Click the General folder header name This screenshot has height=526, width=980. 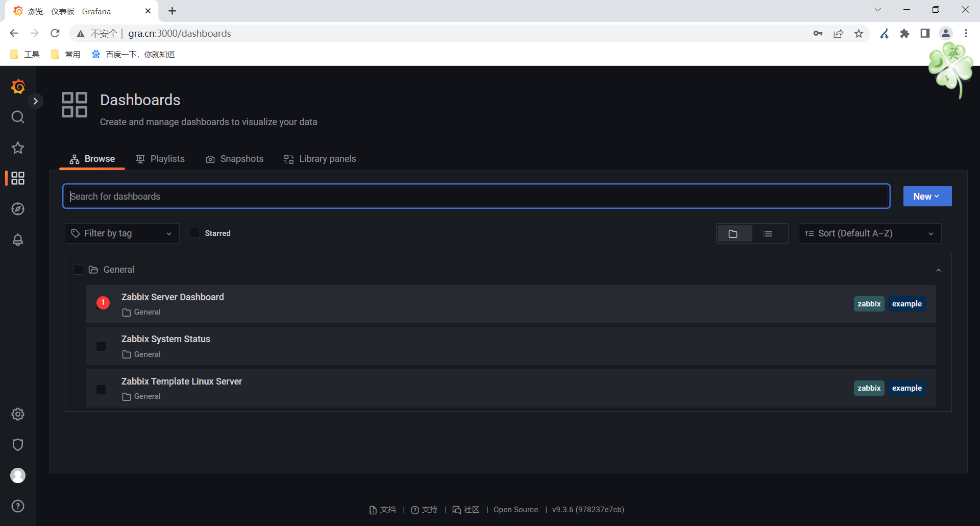(118, 269)
